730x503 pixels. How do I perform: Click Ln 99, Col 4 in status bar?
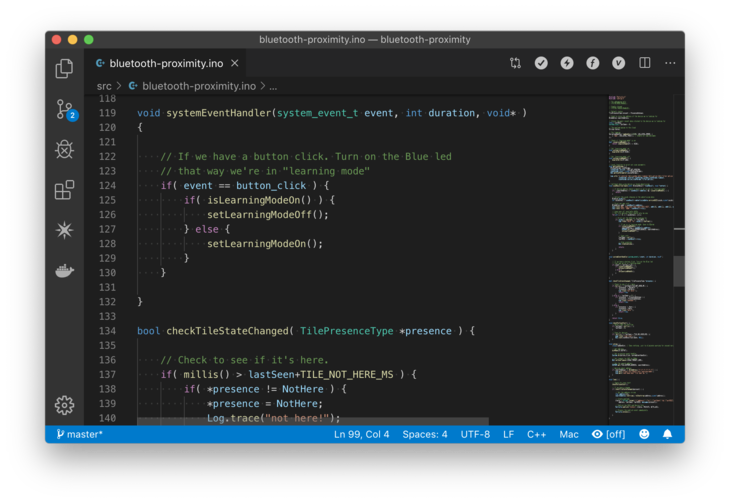[361, 434]
